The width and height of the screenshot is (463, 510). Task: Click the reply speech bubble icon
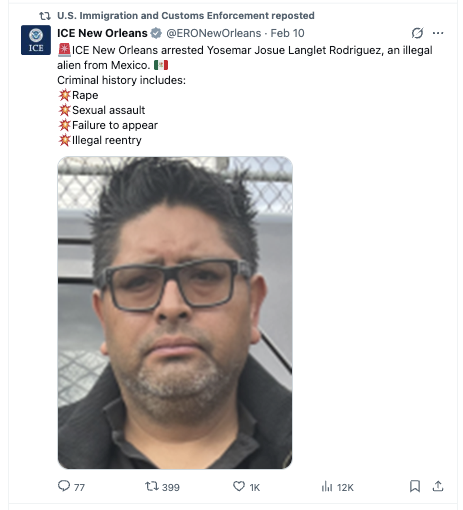[64, 486]
